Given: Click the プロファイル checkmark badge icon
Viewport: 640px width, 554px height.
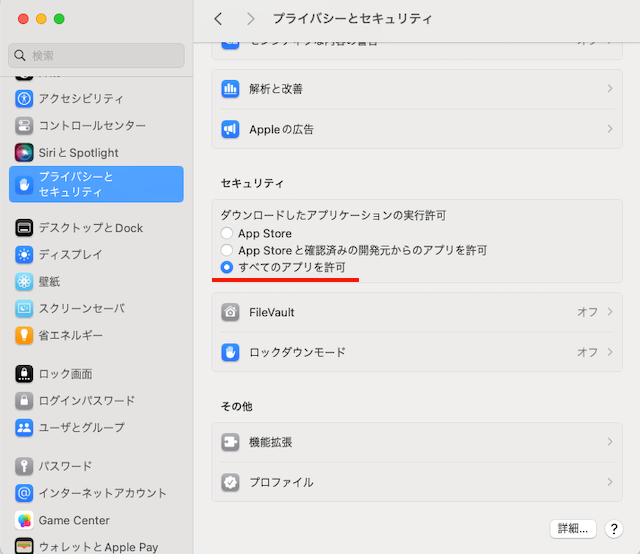Looking at the screenshot, I should pos(230,482).
